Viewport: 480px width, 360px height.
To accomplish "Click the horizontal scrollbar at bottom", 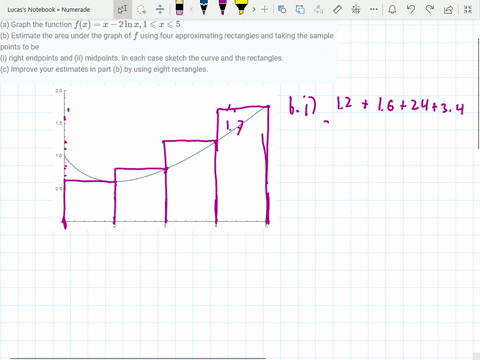I will [138, 358].
